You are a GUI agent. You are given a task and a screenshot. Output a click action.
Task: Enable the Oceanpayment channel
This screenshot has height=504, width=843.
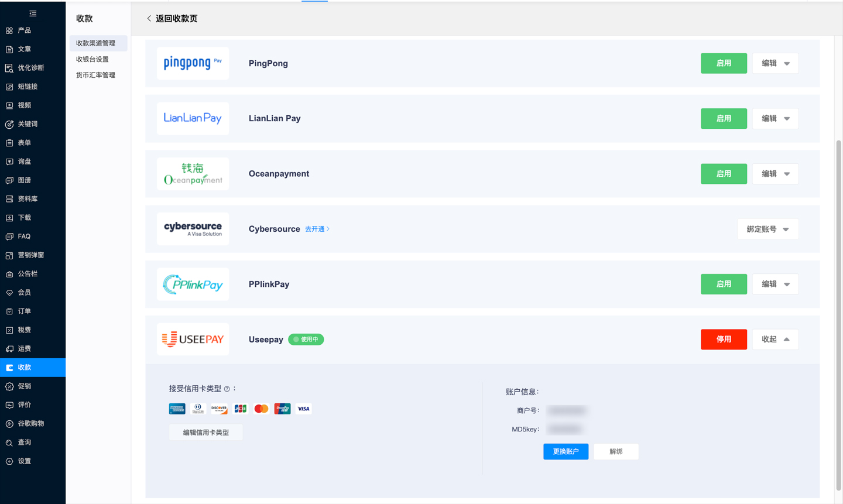[x=723, y=174]
